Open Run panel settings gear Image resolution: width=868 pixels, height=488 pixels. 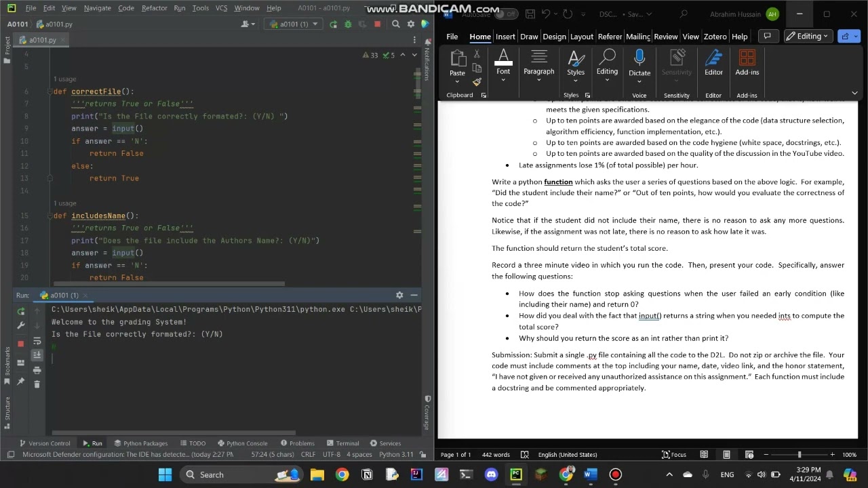pyautogui.click(x=399, y=296)
